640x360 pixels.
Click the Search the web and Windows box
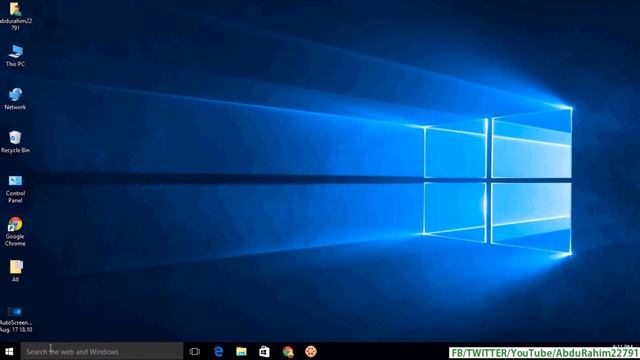pyautogui.click(x=102, y=351)
